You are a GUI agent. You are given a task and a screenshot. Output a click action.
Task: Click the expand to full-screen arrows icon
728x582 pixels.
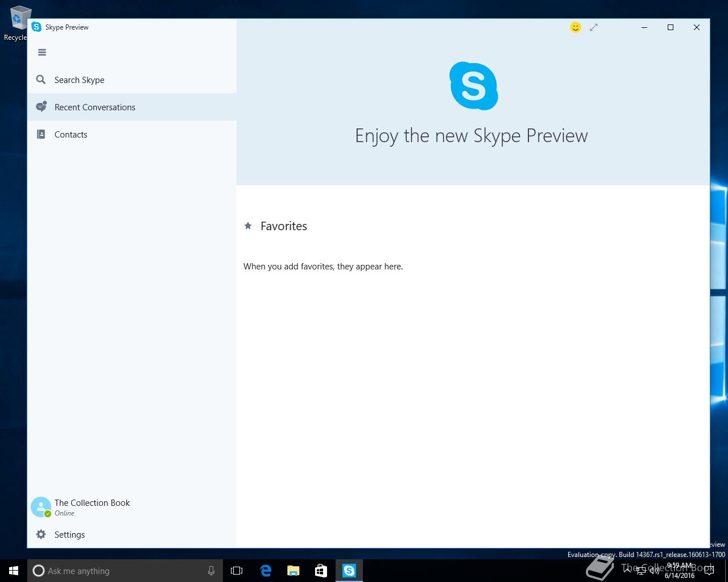coord(594,27)
